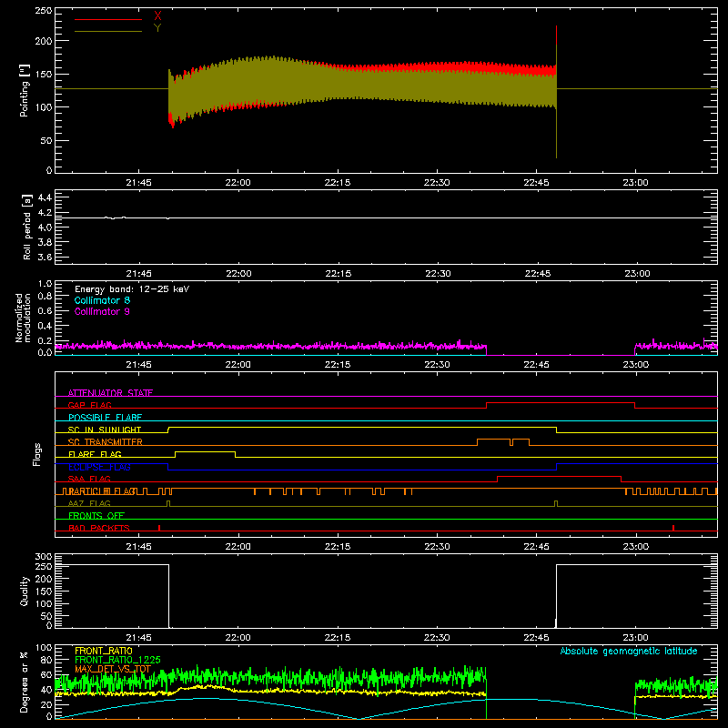Image resolution: width=728 pixels, height=728 pixels.
Task: Click the 300 tick on Quality axis
Action: coord(44,557)
